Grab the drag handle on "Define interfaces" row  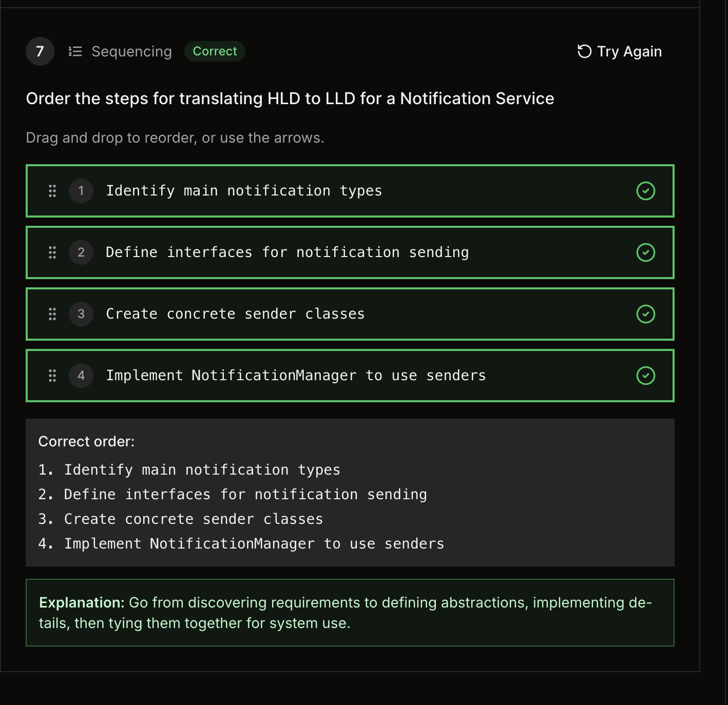tap(52, 252)
